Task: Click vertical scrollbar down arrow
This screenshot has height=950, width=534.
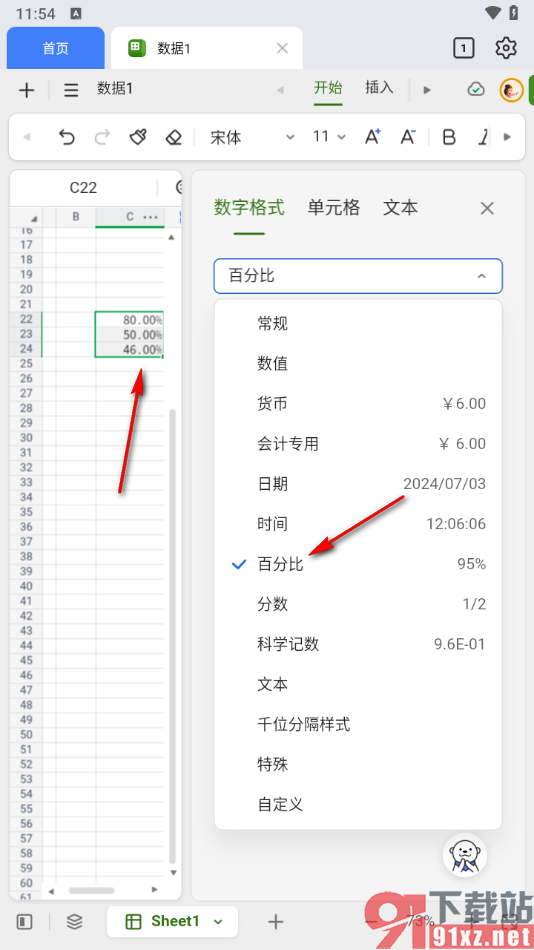Action: [173, 872]
